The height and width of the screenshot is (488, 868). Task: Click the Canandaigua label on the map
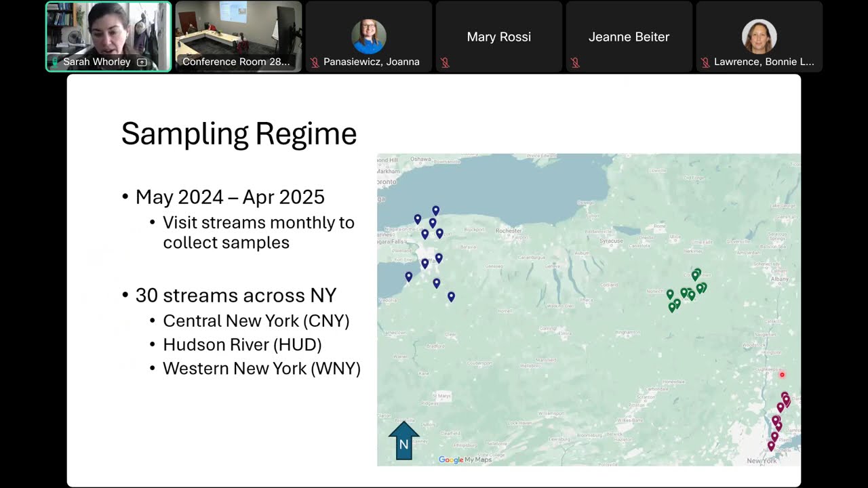tap(532, 258)
